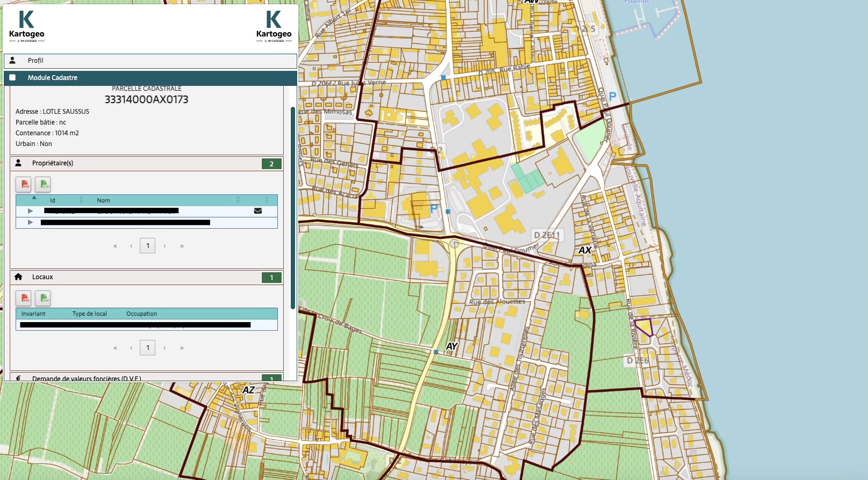Click the D 2E11 road label on the map
Image resolution: width=868 pixels, height=480 pixels.
[547, 235]
